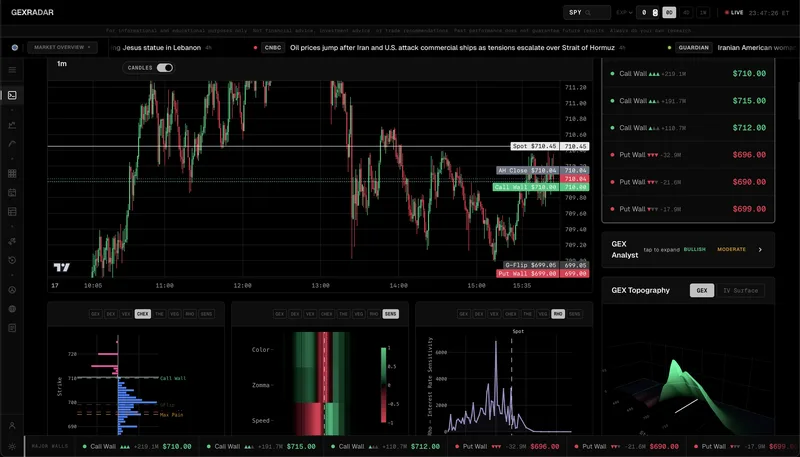The width and height of the screenshot is (800, 457).
Task: Click the globe icon in the left sidebar
Action: click(x=12, y=309)
